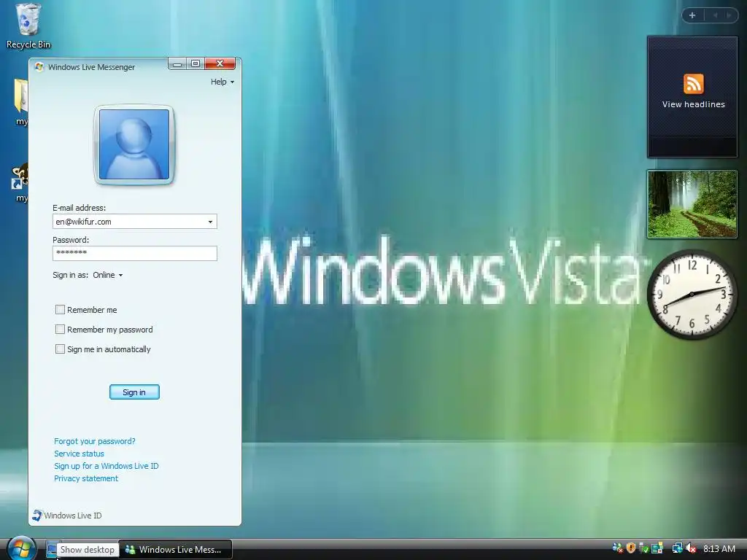Open the Sign in as Online status dropdown
This screenshot has height=560, width=747.
(x=108, y=275)
